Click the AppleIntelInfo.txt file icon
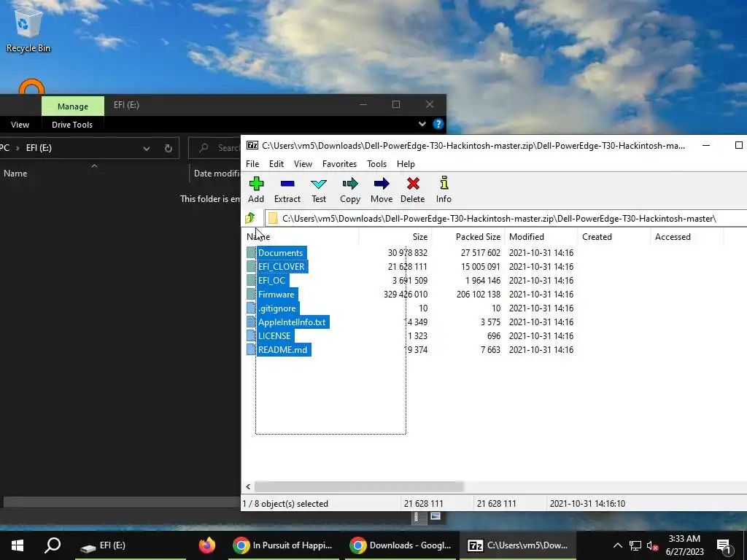Viewport: 747px width, 560px height. pos(251,322)
